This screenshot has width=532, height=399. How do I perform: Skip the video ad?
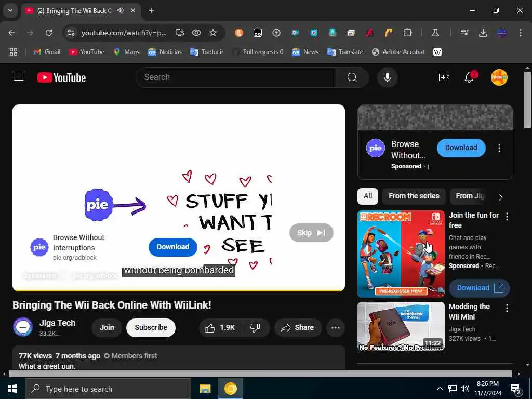pyautogui.click(x=311, y=233)
